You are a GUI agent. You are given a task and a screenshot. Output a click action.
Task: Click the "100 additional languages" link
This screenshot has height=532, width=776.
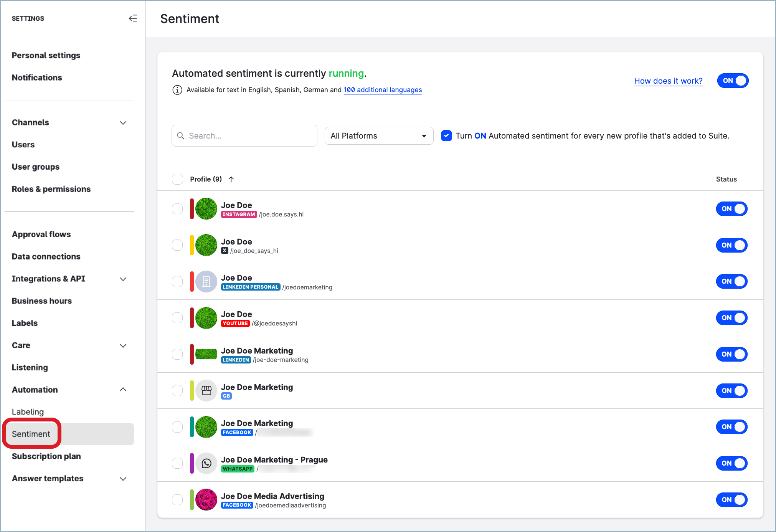coord(382,90)
